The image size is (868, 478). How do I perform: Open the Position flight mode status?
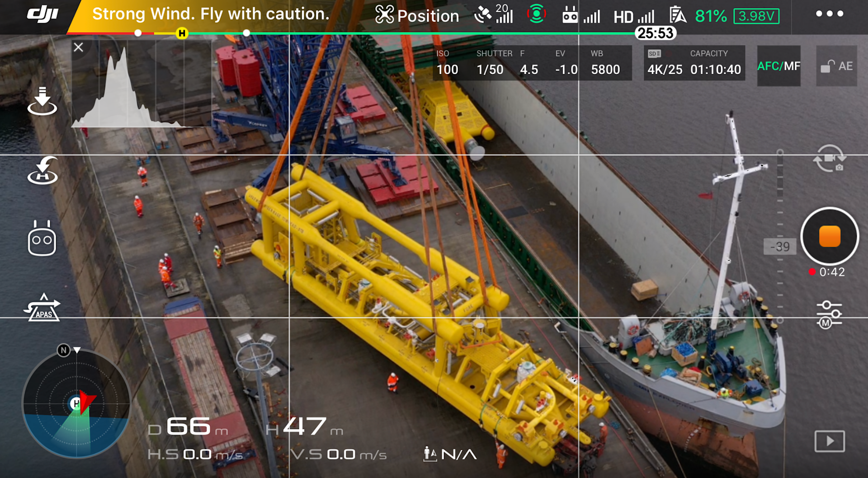pos(417,15)
